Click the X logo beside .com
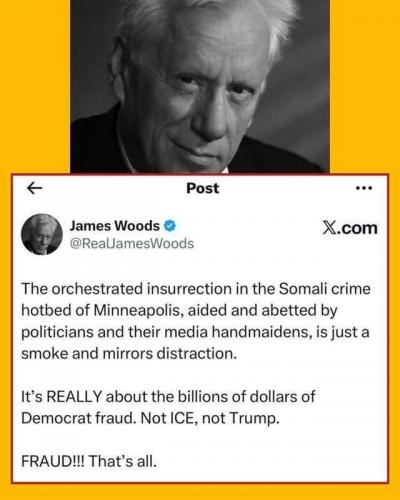Viewport: 400px width, 500px height. pyautogui.click(x=330, y=228)
